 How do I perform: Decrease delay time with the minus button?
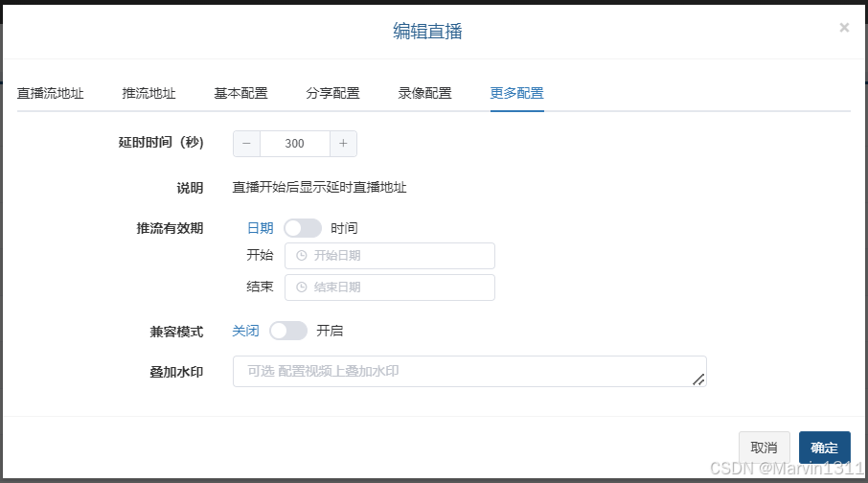[x=247, y=144]
